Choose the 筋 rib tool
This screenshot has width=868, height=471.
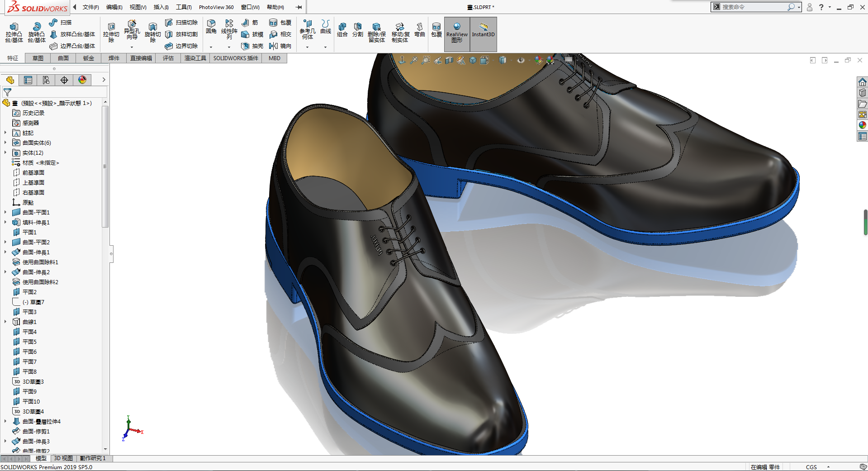250,22
